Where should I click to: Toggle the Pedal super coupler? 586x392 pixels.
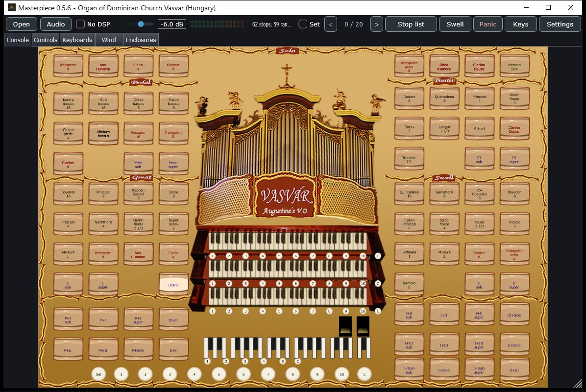pyautogui.click(x=173, y=164)
